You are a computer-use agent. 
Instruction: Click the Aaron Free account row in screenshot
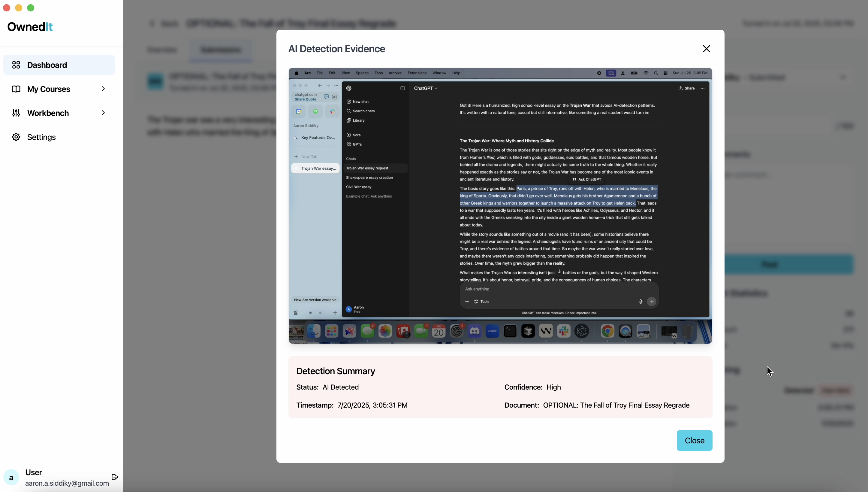355,309
